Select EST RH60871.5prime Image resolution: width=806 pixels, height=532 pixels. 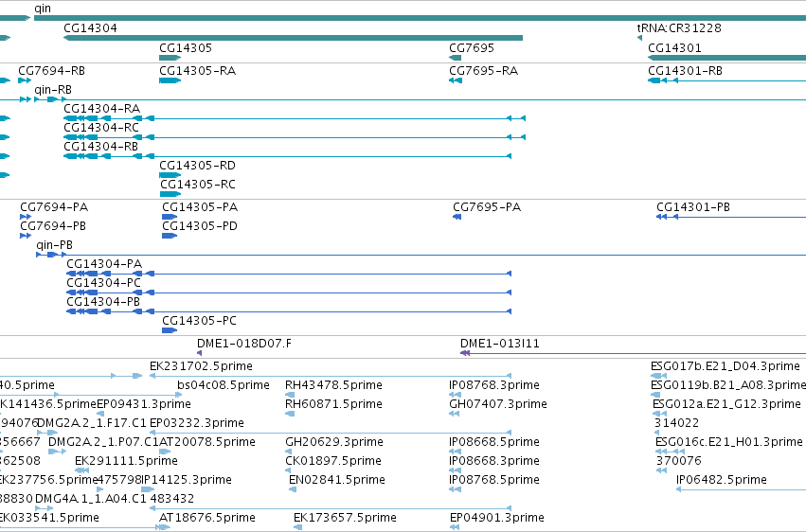point(333,404)
